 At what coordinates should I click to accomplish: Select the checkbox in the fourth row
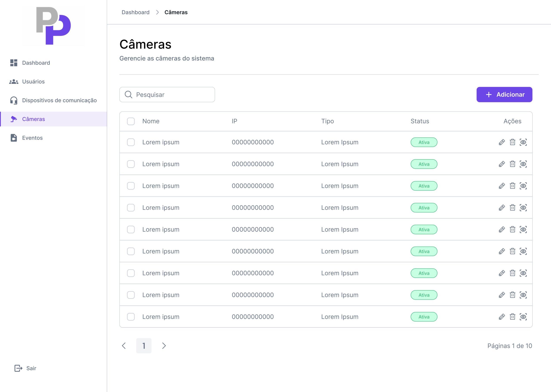[131, 208]
